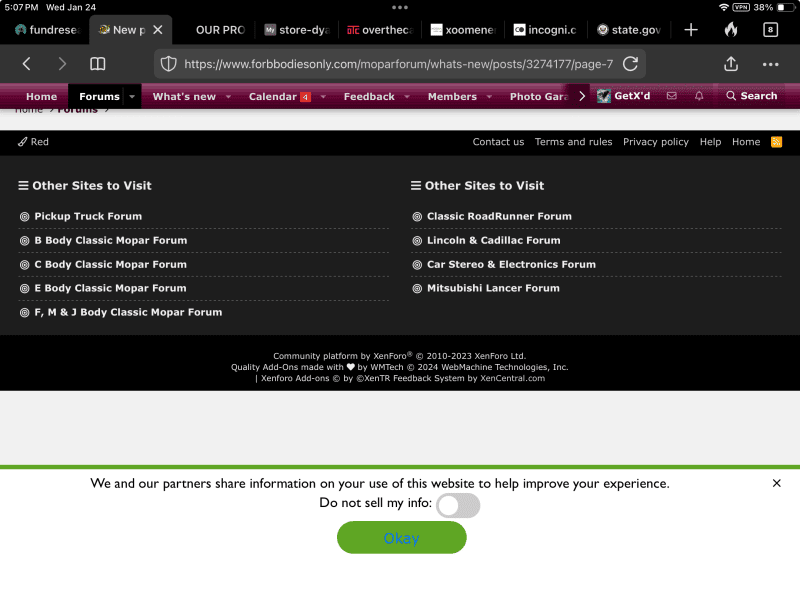Viewport: 800px width, 600px height.
Task: Expand the Forums dropdown arrow
Action: pyautogui.click(x=132, y=96)
